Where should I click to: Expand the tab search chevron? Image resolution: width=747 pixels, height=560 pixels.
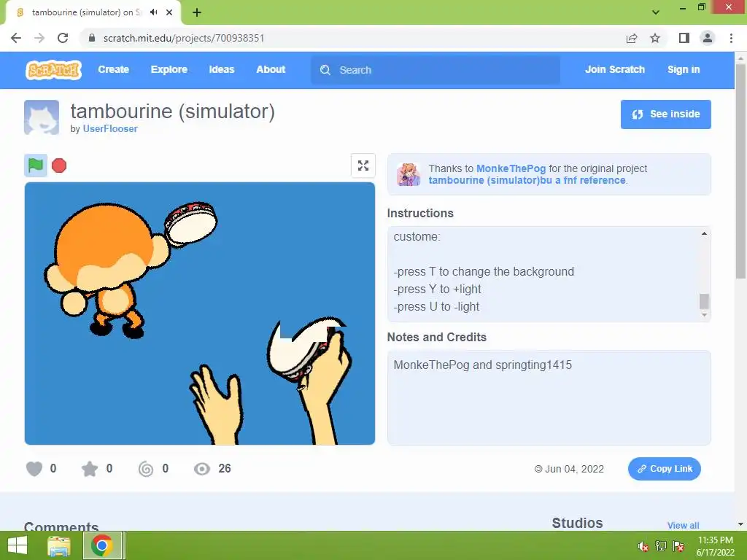click(656, 12)
